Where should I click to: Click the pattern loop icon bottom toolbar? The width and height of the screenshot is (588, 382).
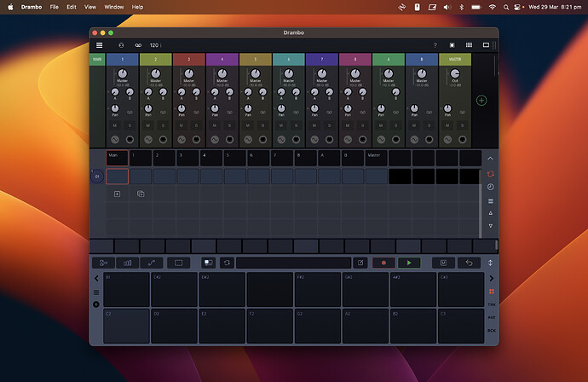tap(227, 263)
